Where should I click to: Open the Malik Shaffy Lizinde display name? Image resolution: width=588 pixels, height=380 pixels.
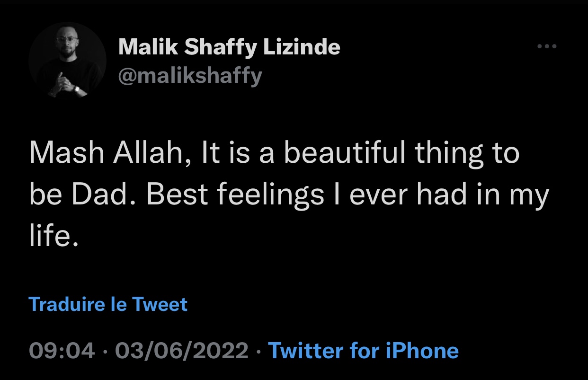click(229, 47)
